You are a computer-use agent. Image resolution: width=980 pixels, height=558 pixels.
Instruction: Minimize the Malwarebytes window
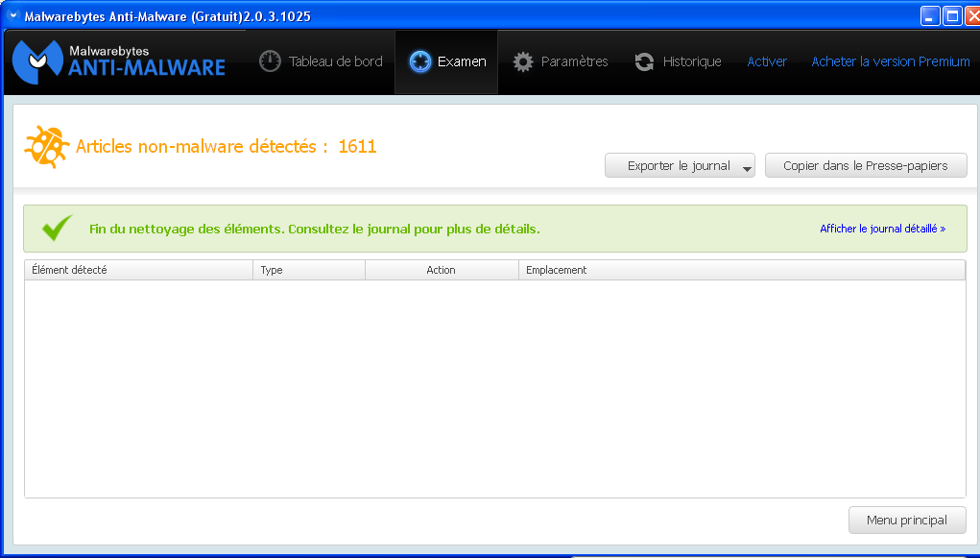coord(930,15)
